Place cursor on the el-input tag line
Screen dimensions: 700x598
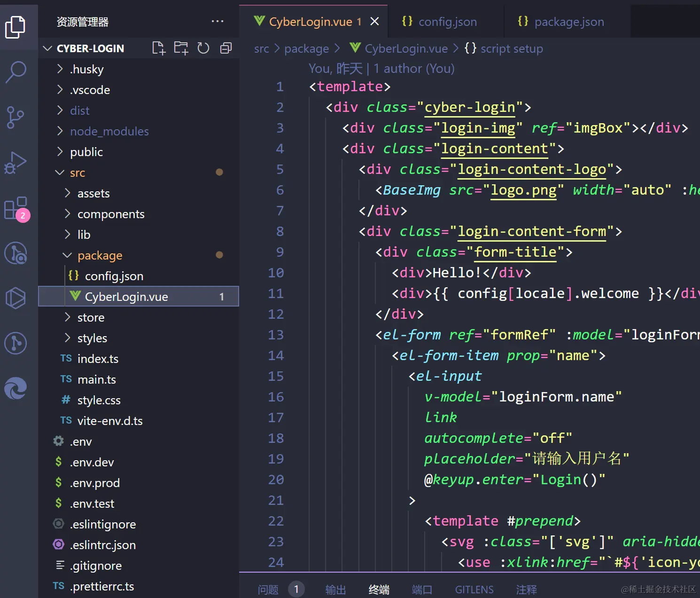pos(445,376)
